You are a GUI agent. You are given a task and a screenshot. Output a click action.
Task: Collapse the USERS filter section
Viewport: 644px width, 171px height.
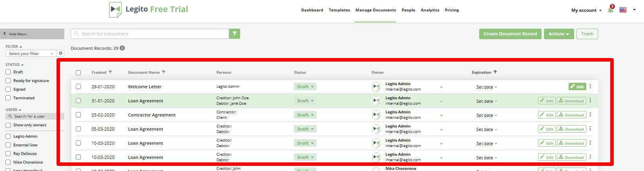13,109
